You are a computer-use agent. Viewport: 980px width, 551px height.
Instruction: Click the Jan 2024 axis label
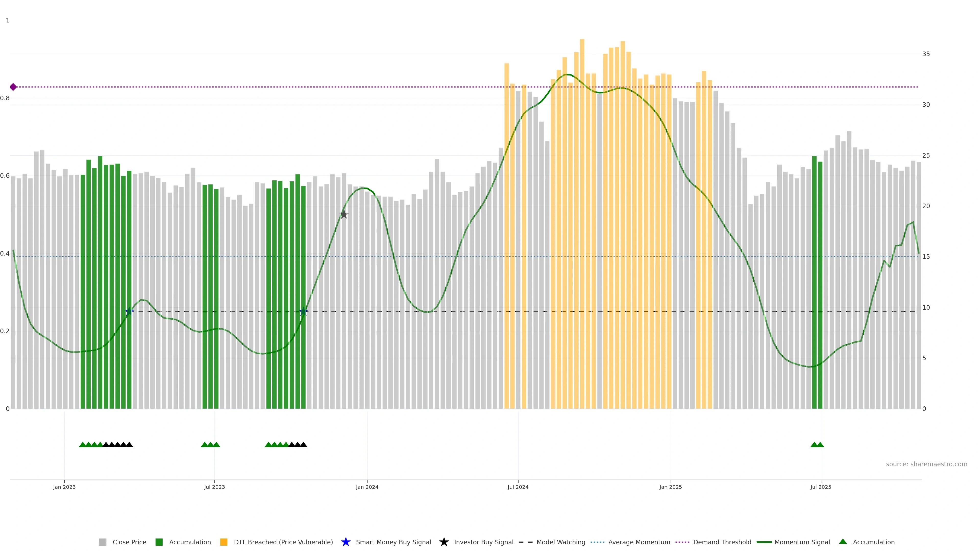tap(367, 487)
